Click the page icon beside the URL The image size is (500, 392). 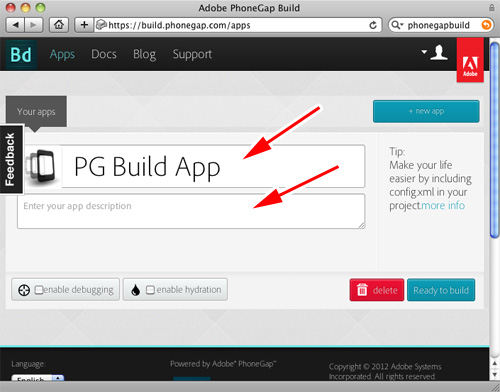[101, 25]
